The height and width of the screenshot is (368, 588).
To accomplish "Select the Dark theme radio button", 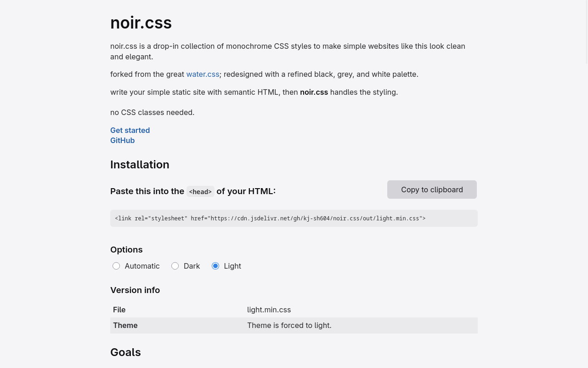I will pos(175,266).
